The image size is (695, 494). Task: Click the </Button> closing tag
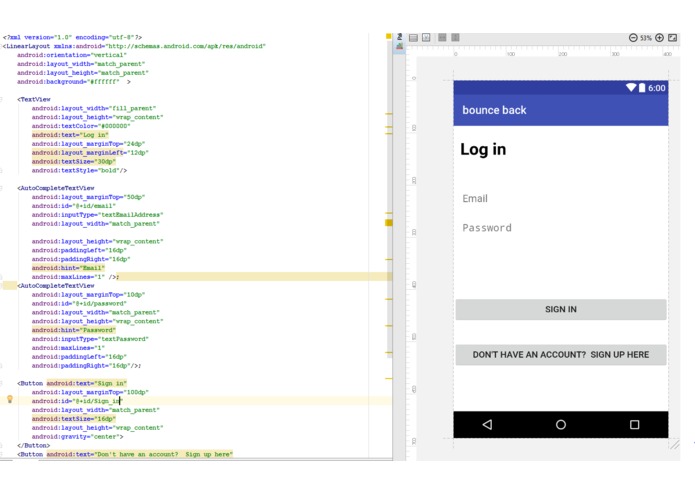click(34, 445)
